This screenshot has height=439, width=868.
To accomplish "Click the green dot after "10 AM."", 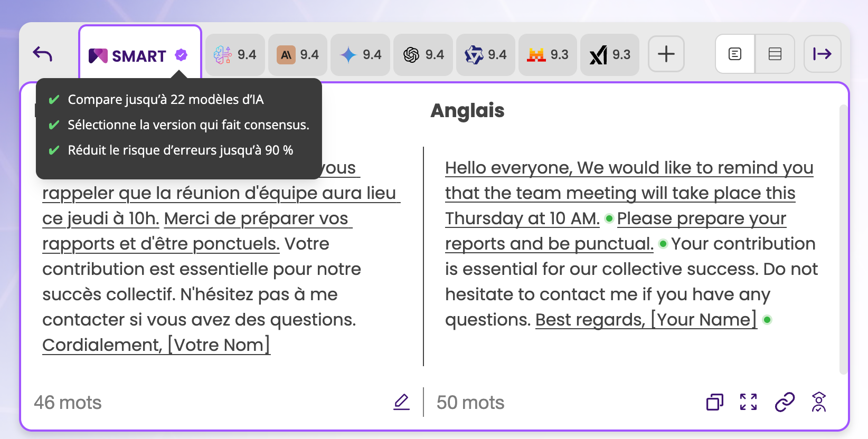I will (609, 218).
